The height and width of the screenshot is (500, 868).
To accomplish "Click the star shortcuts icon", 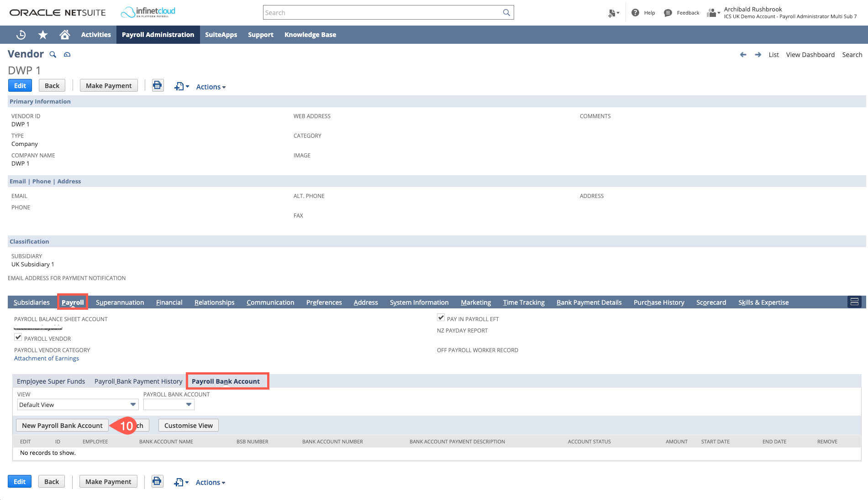I will coord(42,34).
